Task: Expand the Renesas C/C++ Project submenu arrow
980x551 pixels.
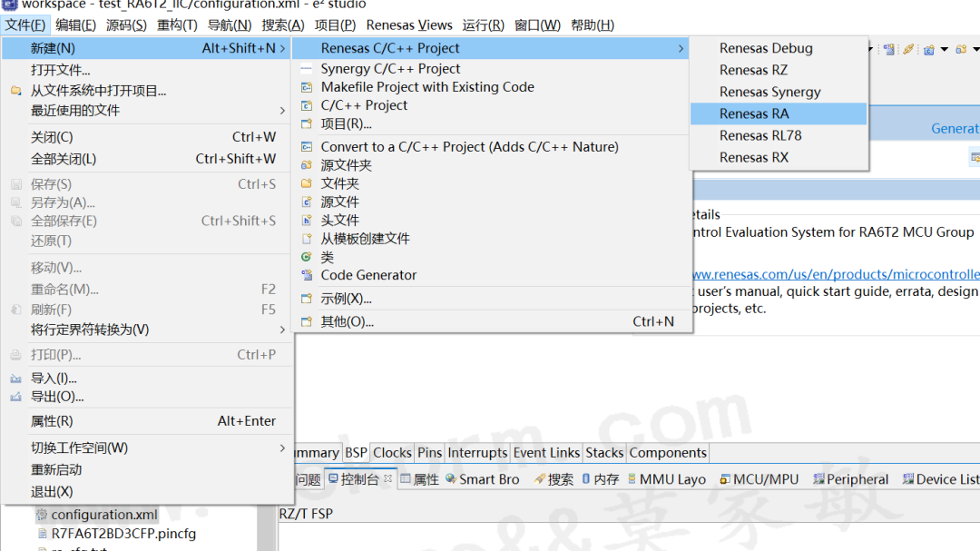Action: tap(681, 48)
